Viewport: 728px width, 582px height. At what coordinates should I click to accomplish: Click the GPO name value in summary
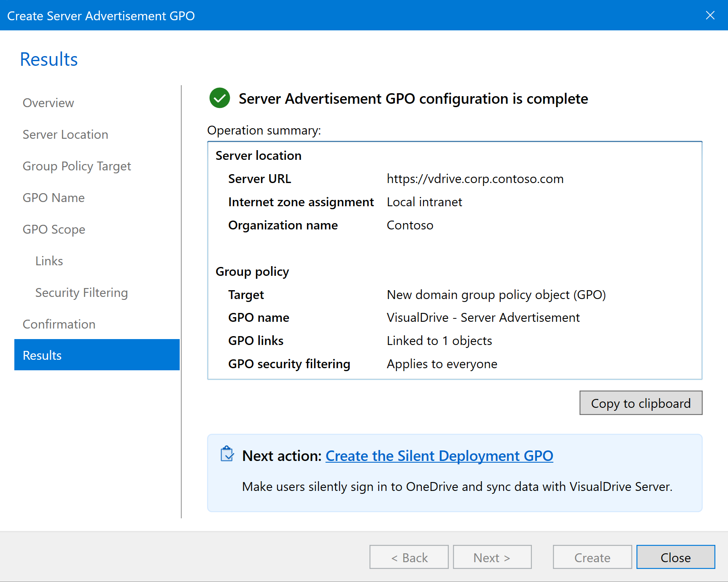[483, 318]
